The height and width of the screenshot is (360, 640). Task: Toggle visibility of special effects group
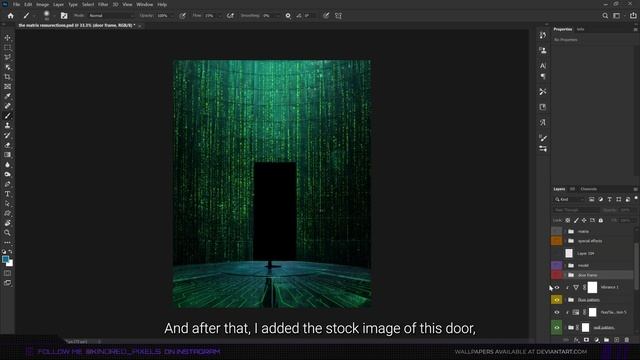(557, 241)
